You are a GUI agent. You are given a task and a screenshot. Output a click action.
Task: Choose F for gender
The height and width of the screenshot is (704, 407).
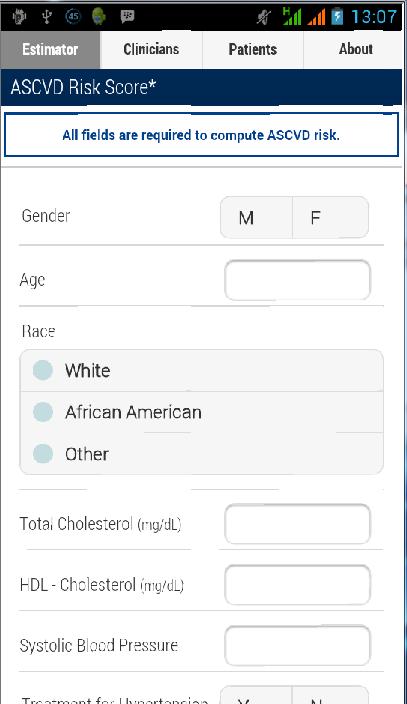tap(330, 218)
